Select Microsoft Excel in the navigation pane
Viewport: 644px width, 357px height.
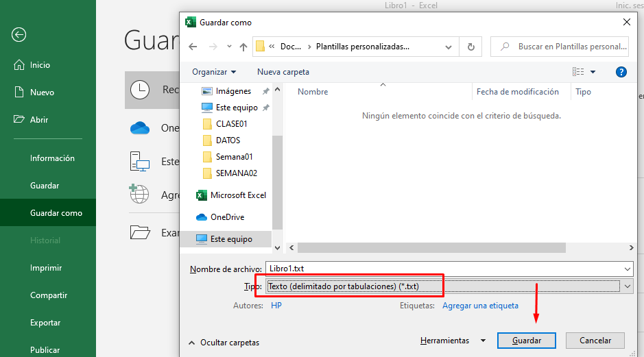click(x=237, y=195)
